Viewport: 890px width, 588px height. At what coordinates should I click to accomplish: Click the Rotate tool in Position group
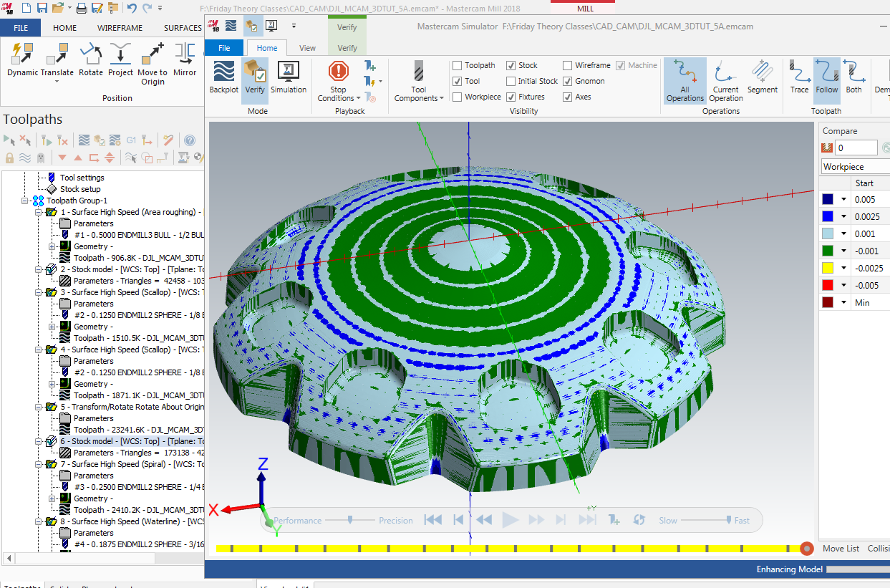pyautogui.click(x=91, y=60)
